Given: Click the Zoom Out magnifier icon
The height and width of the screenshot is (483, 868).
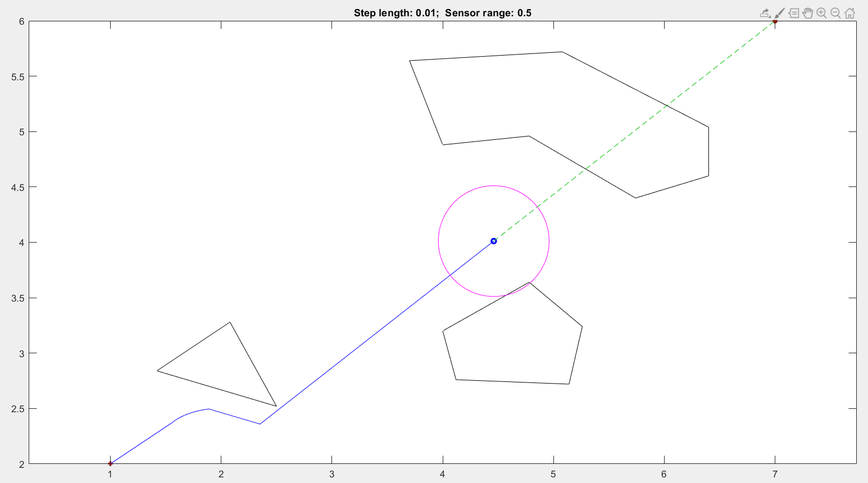Looking at the screenshot, I should click(x=835, y=12).
